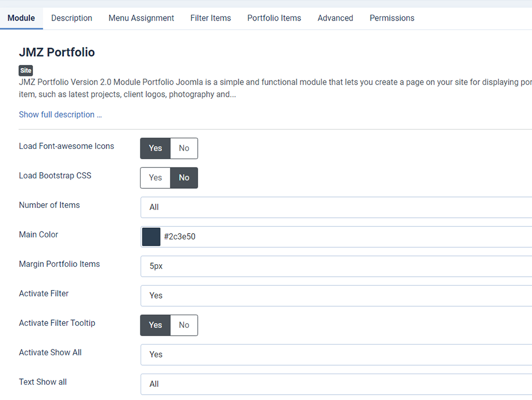Set Load Font-awesome Icons to Yes
532x400 pixels.
point(155,148)
